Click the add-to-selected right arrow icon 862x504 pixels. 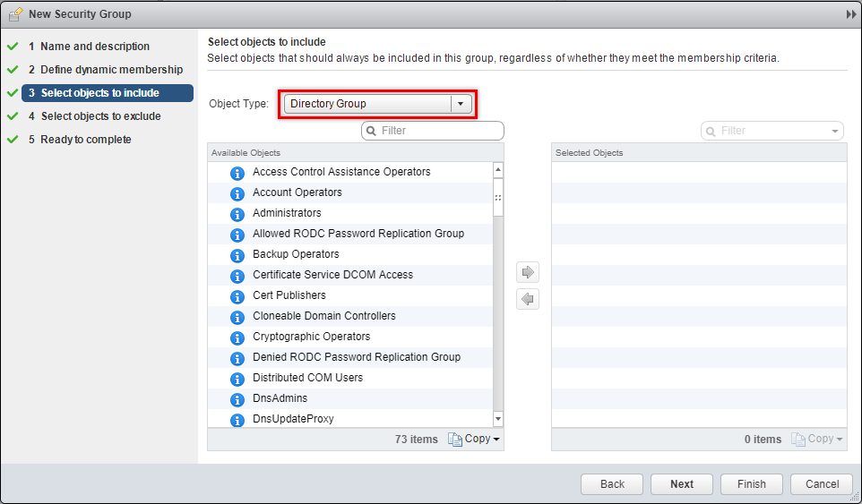click(x=528, y=271)
